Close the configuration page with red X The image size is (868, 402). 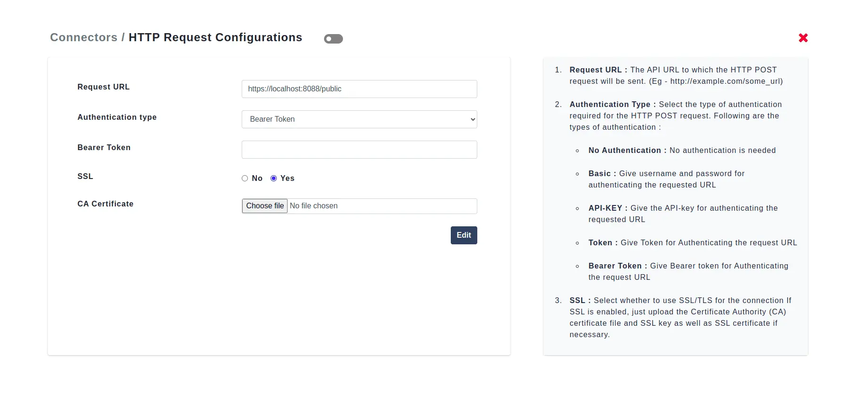[803, 38]
